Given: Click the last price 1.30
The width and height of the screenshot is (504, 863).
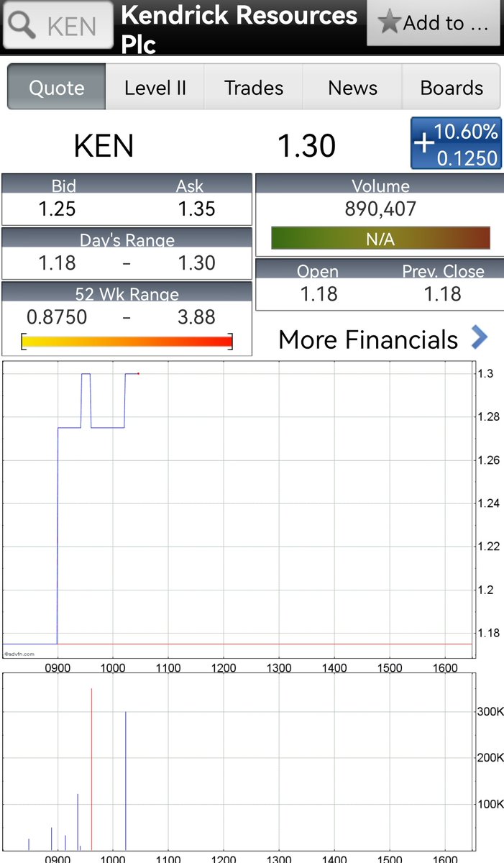Looking at the screenshot, I should coord(307,146).
